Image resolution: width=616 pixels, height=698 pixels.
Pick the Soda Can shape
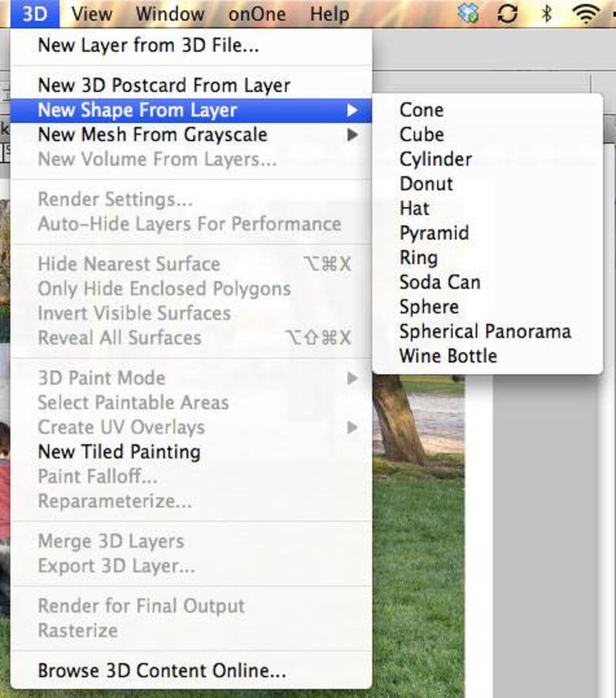tap(440, 282)
